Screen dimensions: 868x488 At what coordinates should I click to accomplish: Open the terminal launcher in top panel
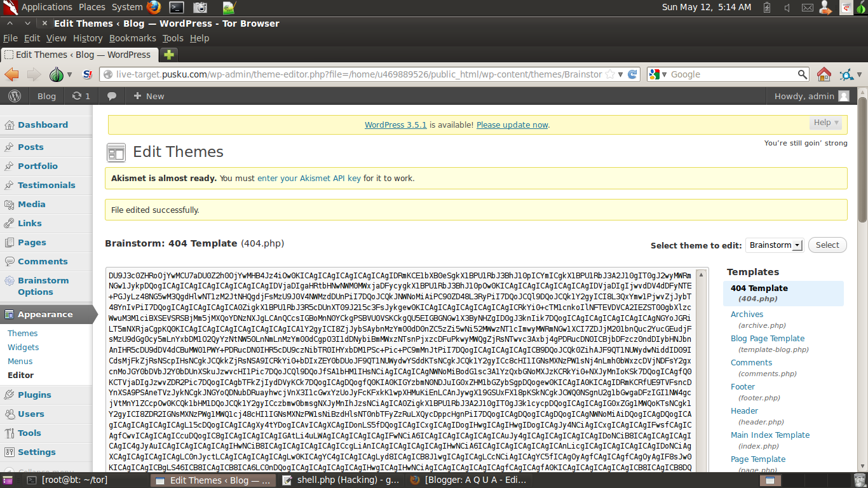coord(177,8)
